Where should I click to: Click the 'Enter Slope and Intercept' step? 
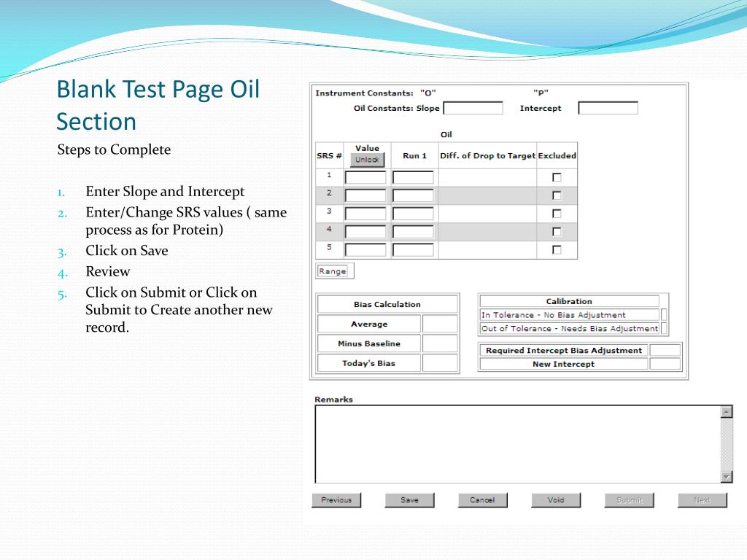click(165, 192)
